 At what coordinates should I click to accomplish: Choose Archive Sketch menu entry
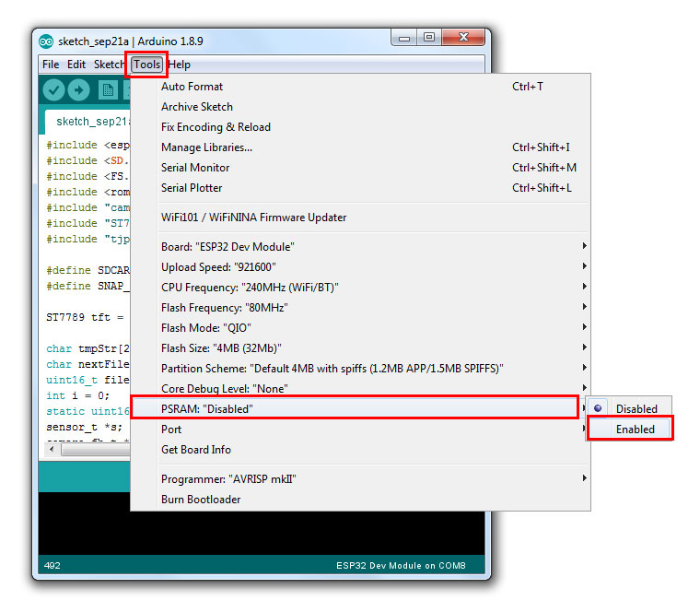click(360, 107)
